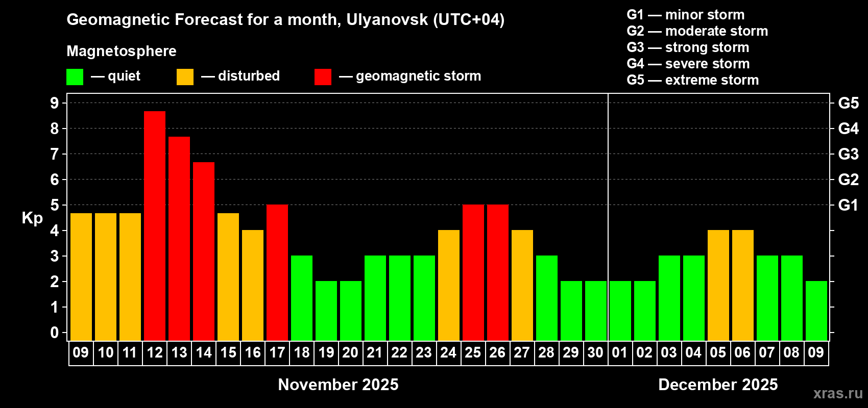Viewport: 868px width, 408px height.
Task: Open the xras.ru watermark link
Action: click(838, 393)
